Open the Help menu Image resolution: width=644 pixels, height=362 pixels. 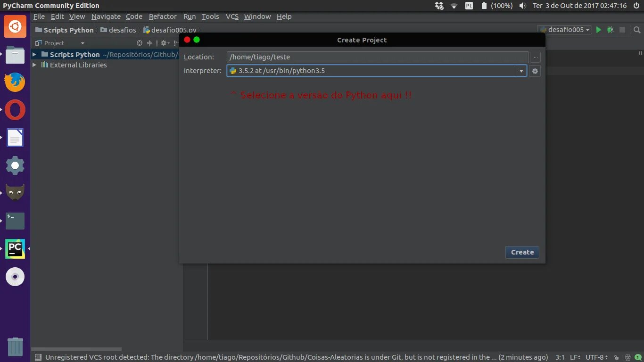click(284, 16)
